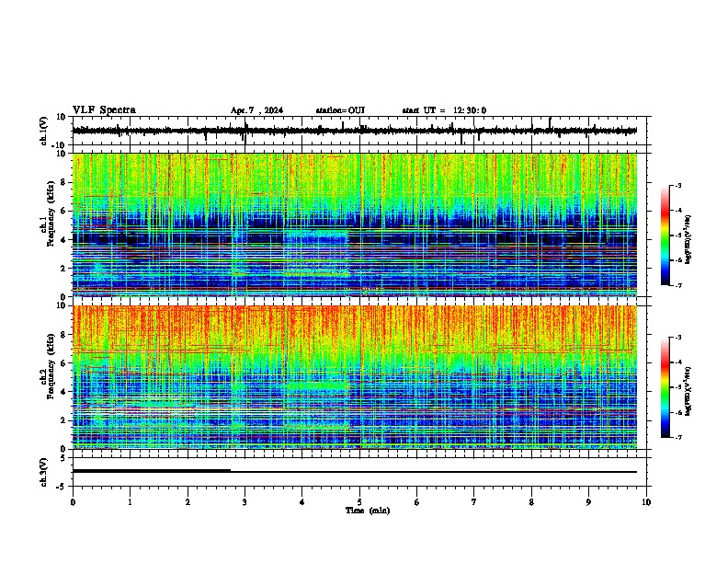Click the time axis tick label "4"
This screenshot has height=563, width=728.
(301, 502)
